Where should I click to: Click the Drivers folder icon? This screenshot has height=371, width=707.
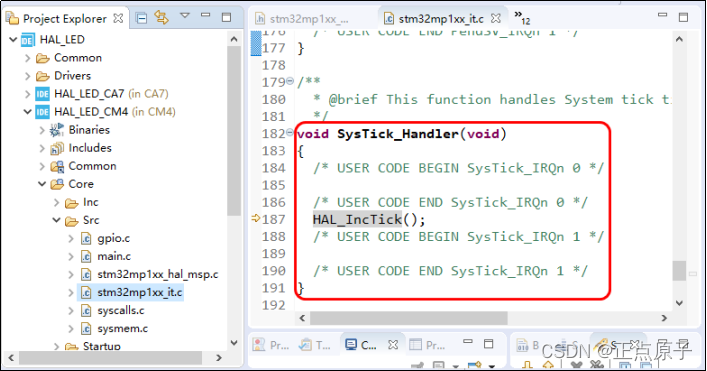tap(42, 76)
